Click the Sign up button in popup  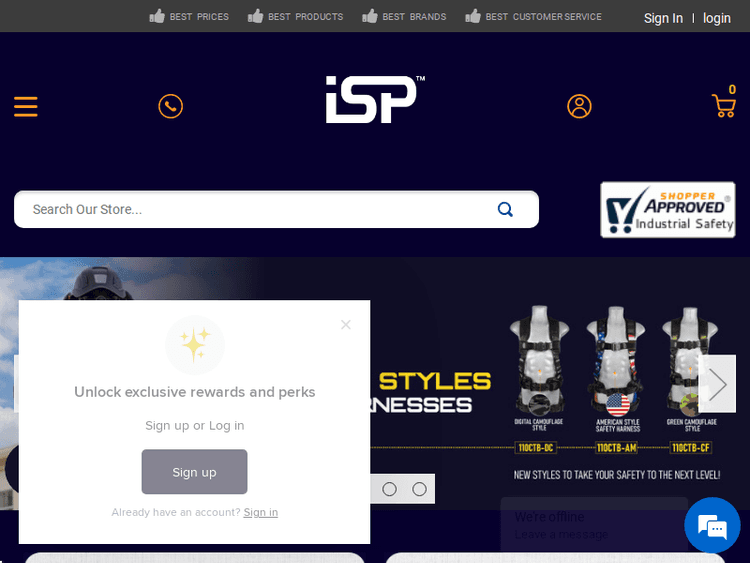pyautogui.click(x=194, y=472)
